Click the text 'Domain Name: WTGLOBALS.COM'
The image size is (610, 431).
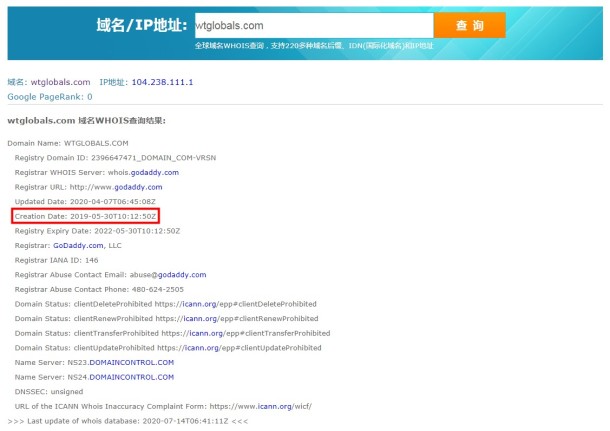(68, 143)
